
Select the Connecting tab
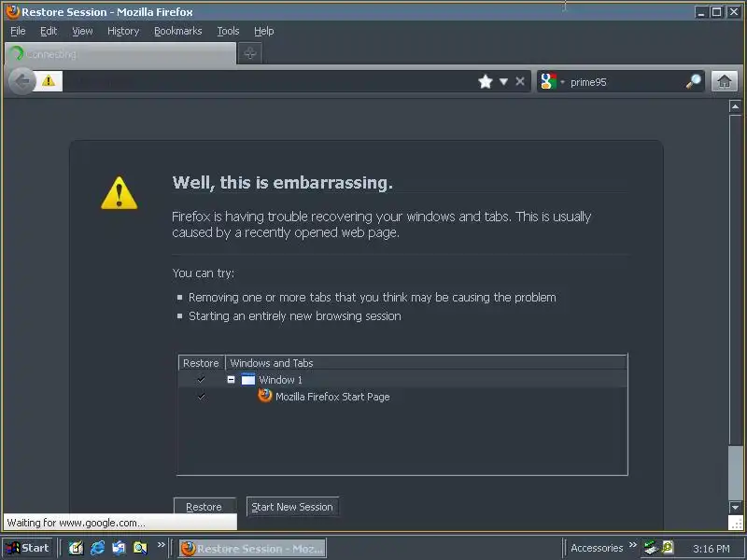tap(120, 53)
